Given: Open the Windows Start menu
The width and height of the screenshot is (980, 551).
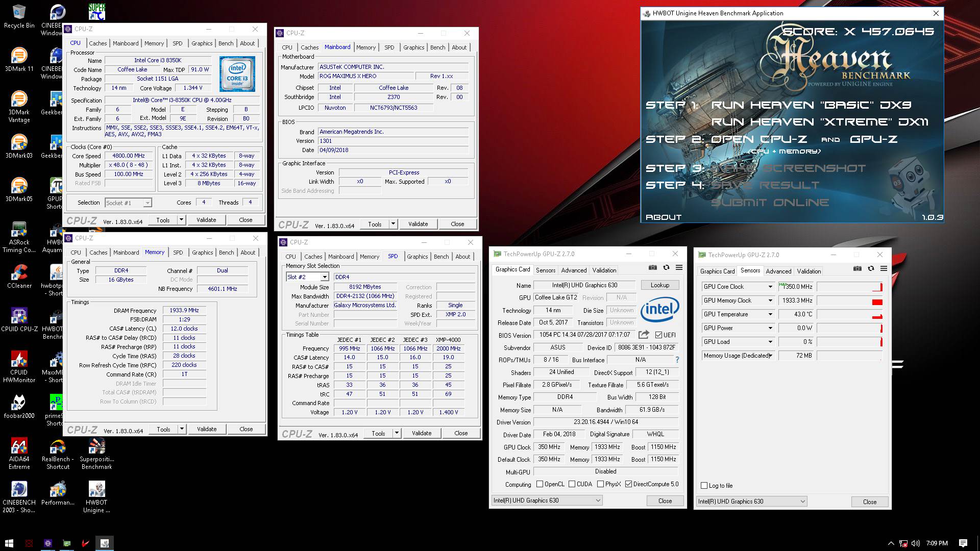Looking at the screenshot, I should pyautogui.click(x=9, y=543).
